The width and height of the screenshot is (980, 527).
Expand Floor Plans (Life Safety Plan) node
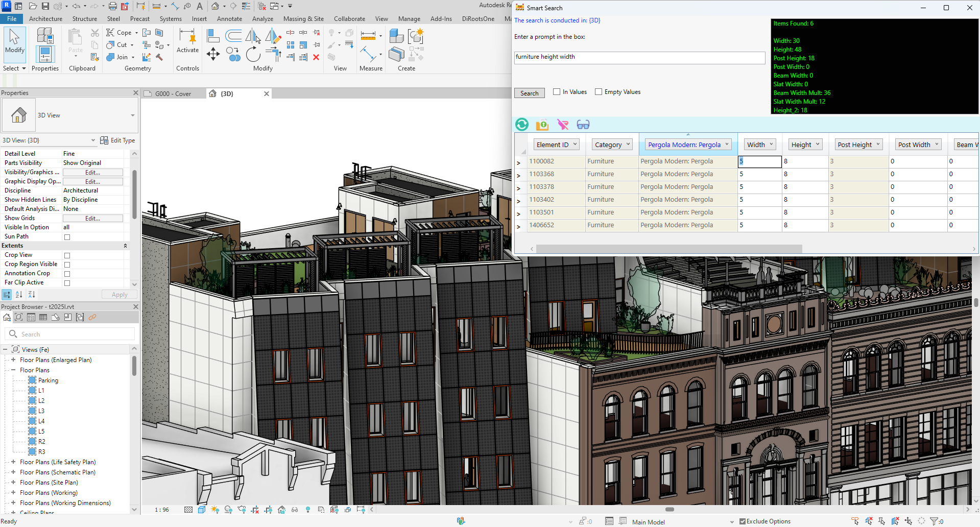tap(13, 462)
